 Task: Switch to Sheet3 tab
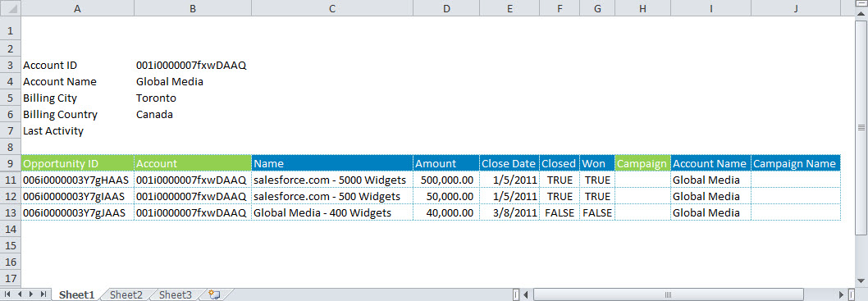coord(176,295)
